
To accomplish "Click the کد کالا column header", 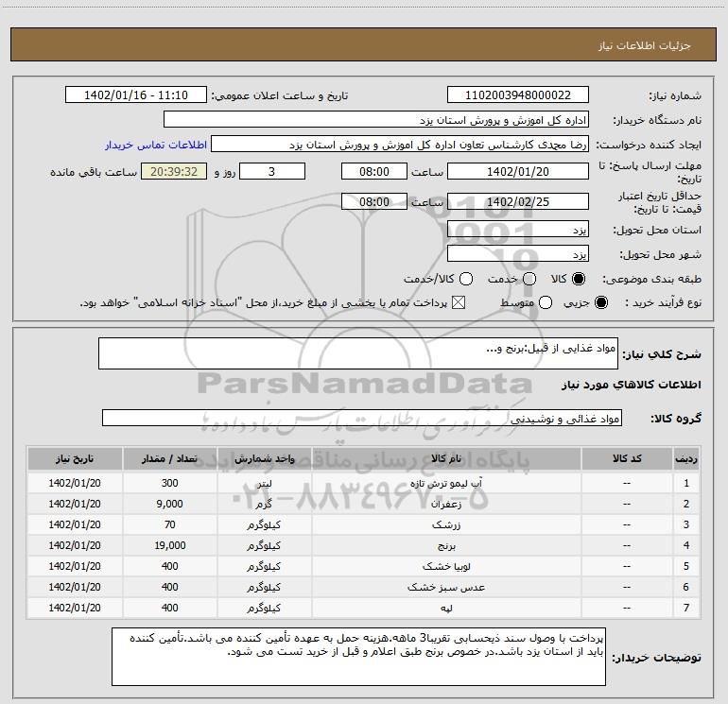I will click(627, 459).
